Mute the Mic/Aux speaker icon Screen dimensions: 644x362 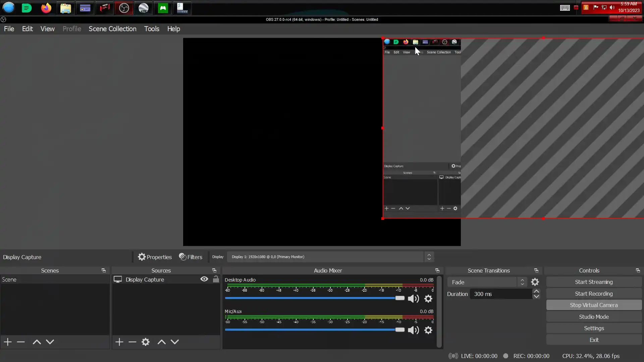[413, 330]
